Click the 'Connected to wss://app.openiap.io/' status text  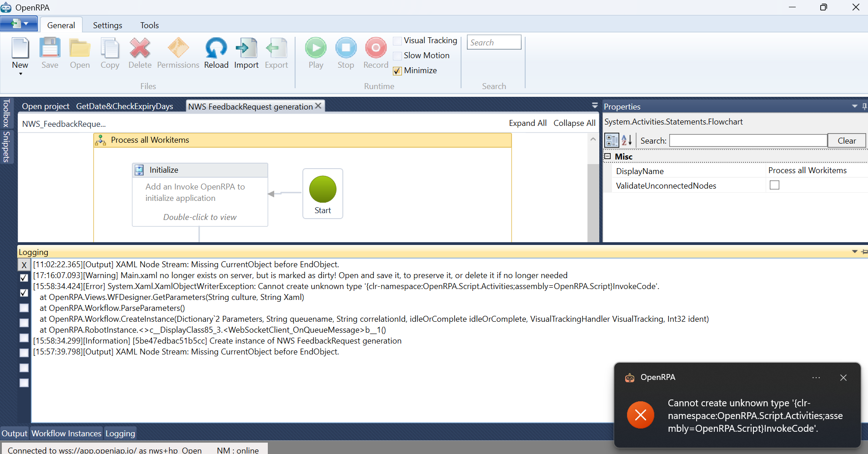pos(105,450)
